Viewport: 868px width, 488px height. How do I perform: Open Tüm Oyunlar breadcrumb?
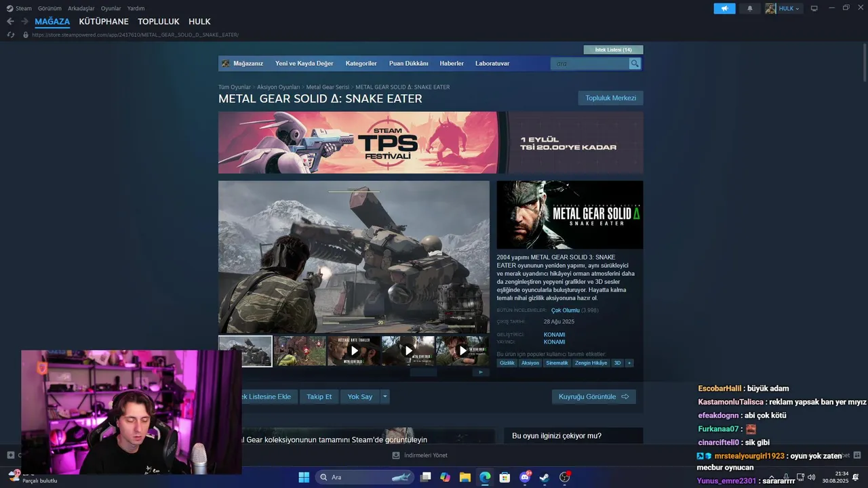click(x=235, y=87)
